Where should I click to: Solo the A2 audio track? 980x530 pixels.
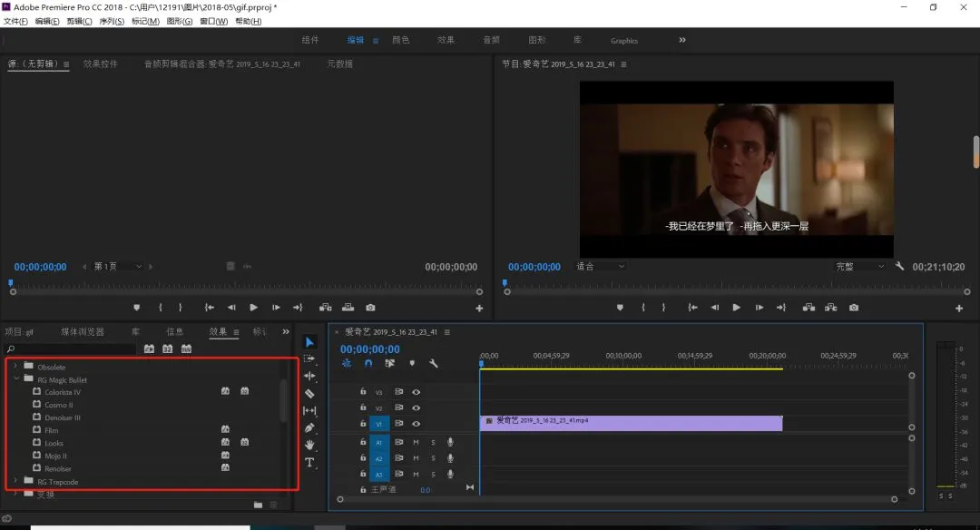433,458
